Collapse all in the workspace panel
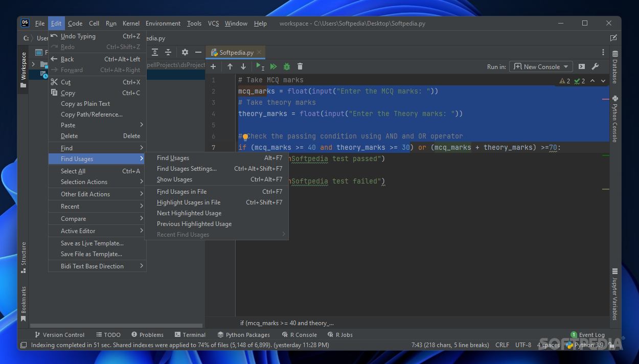Viewport: 639px width, 364px height. click(x=168, y=52)
